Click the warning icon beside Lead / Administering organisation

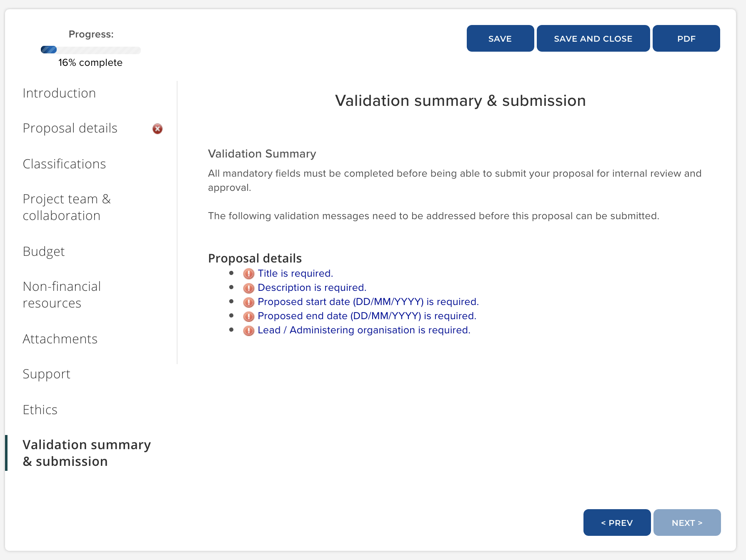(x=249, y=330)
